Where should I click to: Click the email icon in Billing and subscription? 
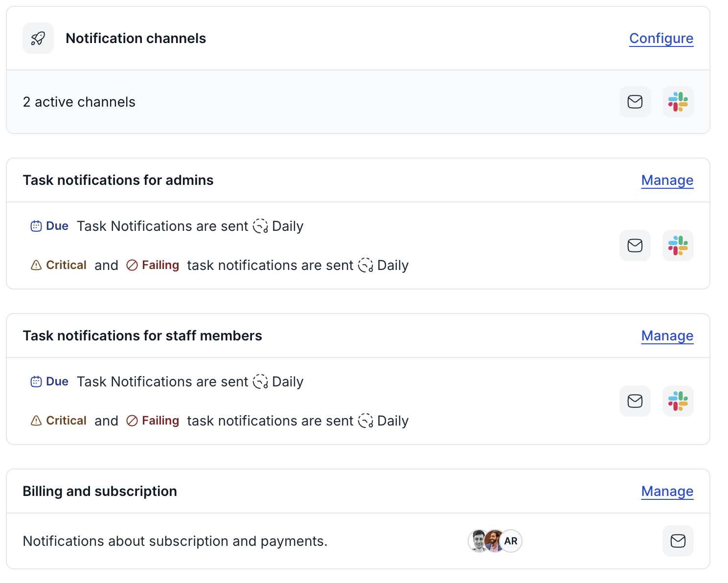pos(678,541)
